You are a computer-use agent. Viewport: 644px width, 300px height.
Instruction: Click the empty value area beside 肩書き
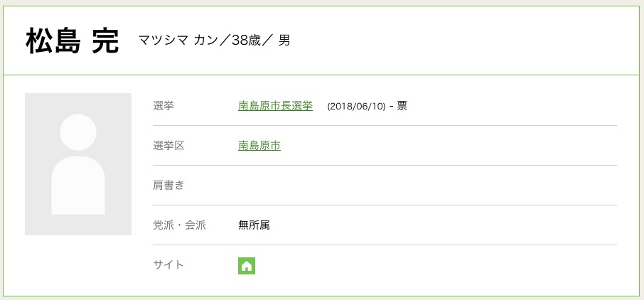tap(427, 186)
